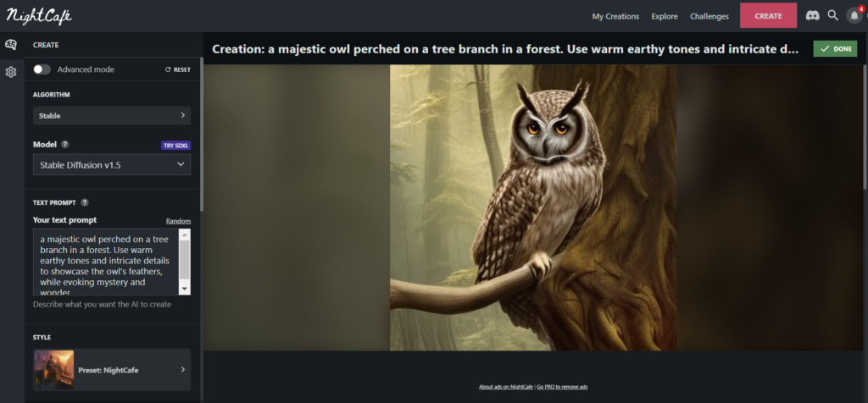
Task: Open the Stable Diffusion v1.5 model dropdown
Action: coord(112,165)
